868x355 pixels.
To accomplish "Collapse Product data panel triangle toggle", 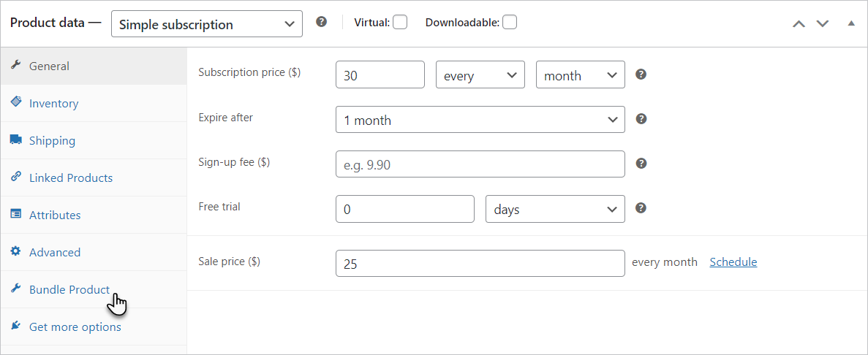I will click(x=851, y=23).
